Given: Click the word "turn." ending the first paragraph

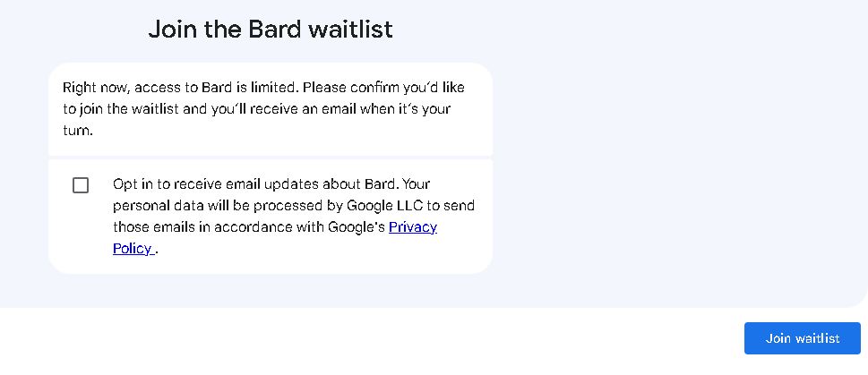Looking at the screenshot, I should (78, 131).
